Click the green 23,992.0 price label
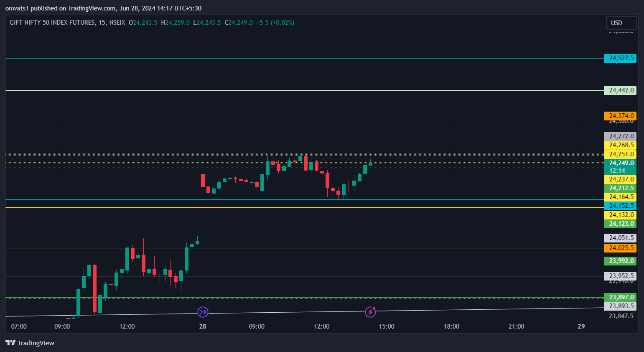The height and width of the screenshot is (352, 644). pyautogui.click(x=620, y=261)
